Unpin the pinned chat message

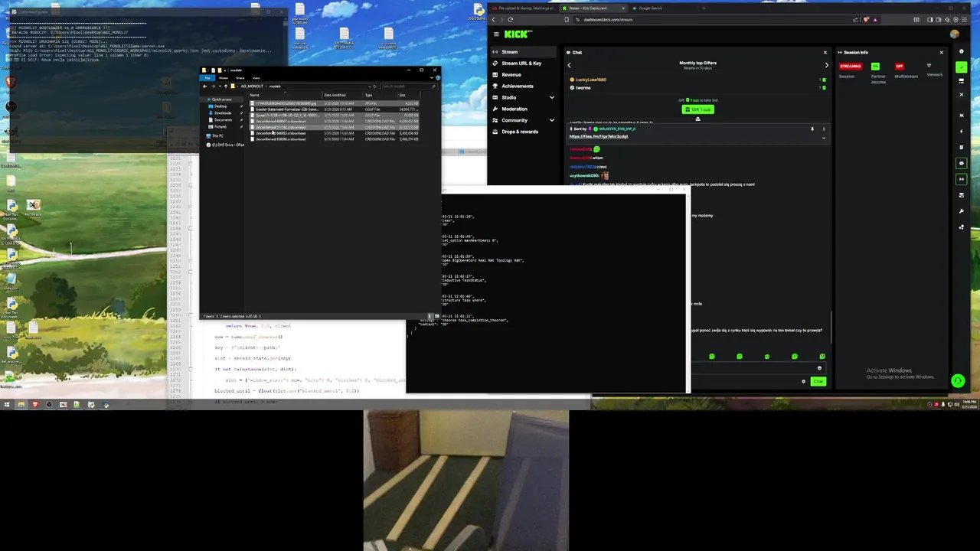point(812,129)
